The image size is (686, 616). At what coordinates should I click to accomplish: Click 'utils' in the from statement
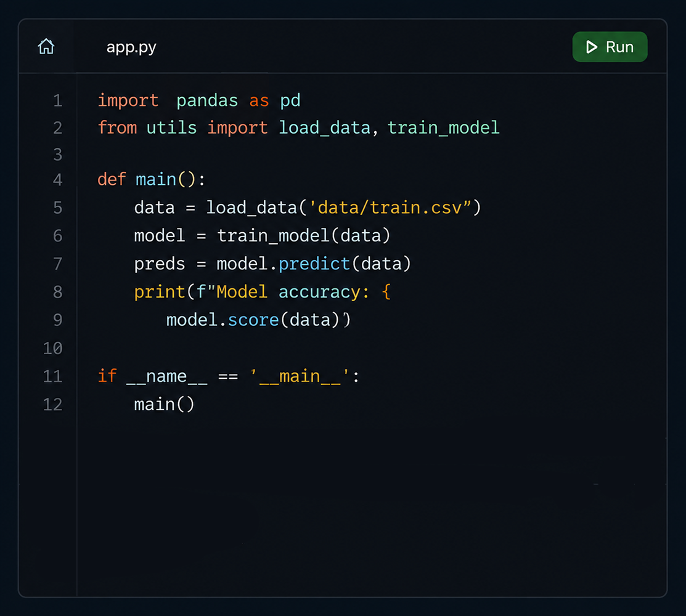coord(171,128)
